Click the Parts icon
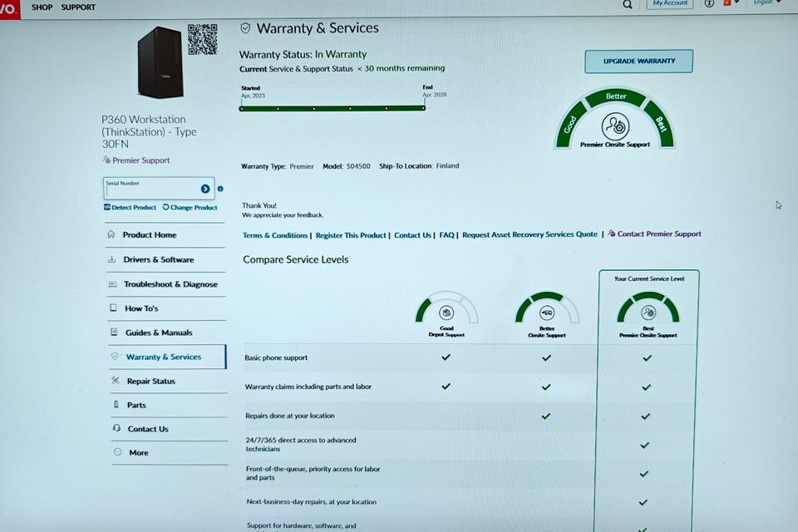This screenshot has width=798, height=532. pos(116,404)
